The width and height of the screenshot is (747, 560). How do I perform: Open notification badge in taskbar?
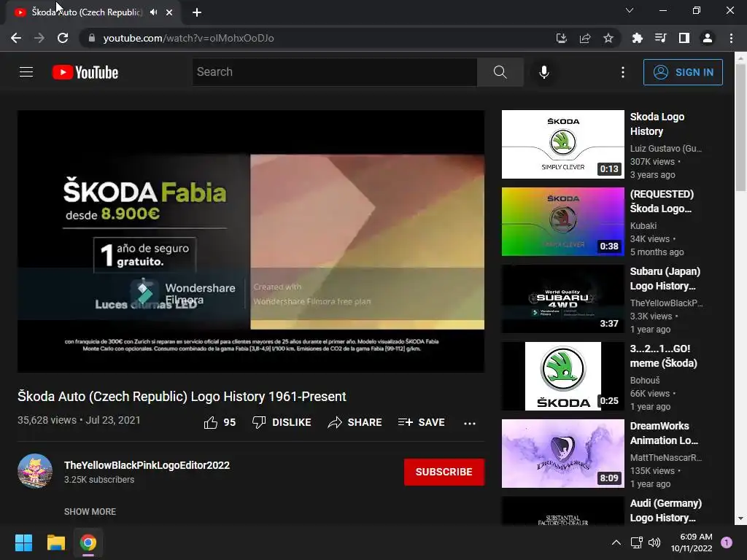727,542
